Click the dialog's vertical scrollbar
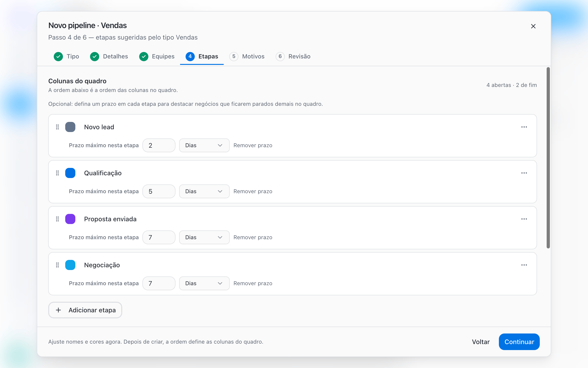 click(548, 158)
